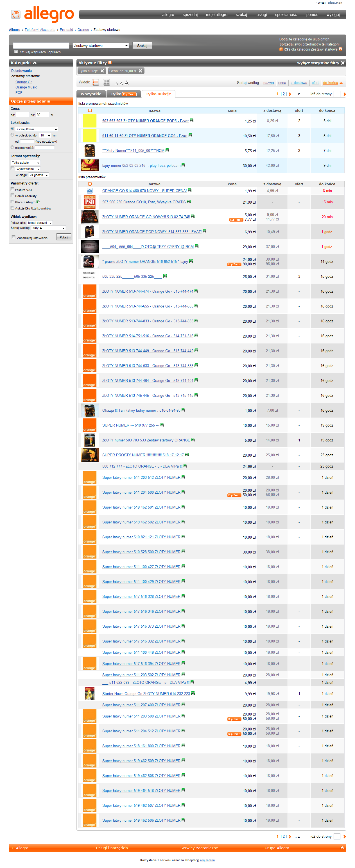The image size is (355, 868).
Task: Open the 'wystawione' dropdown
Action: point(28,169)
